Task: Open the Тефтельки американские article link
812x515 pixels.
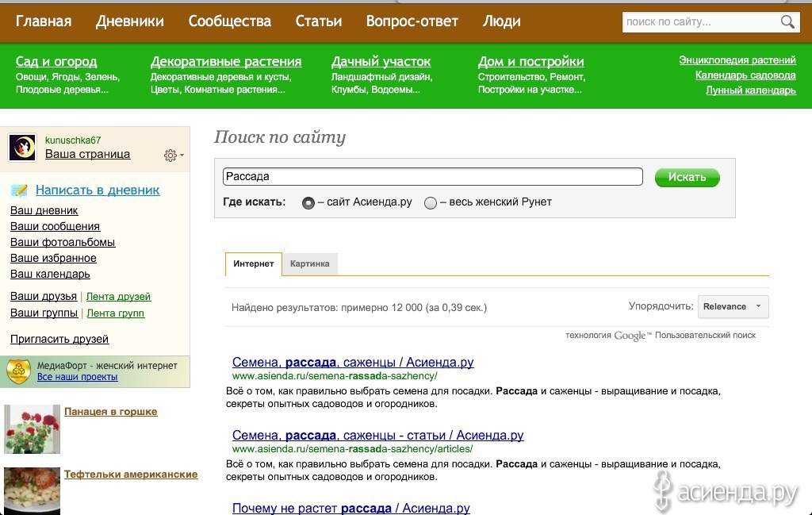Action: point(131,474)
